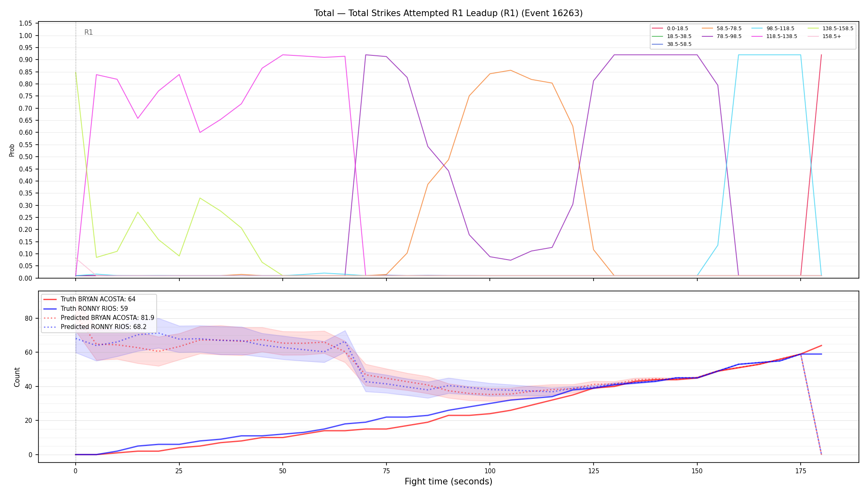This screenshot has height=496, width=868.
Task: Select Predicted BRYAN ACOSTA legend entry
Action: [99, 318]
